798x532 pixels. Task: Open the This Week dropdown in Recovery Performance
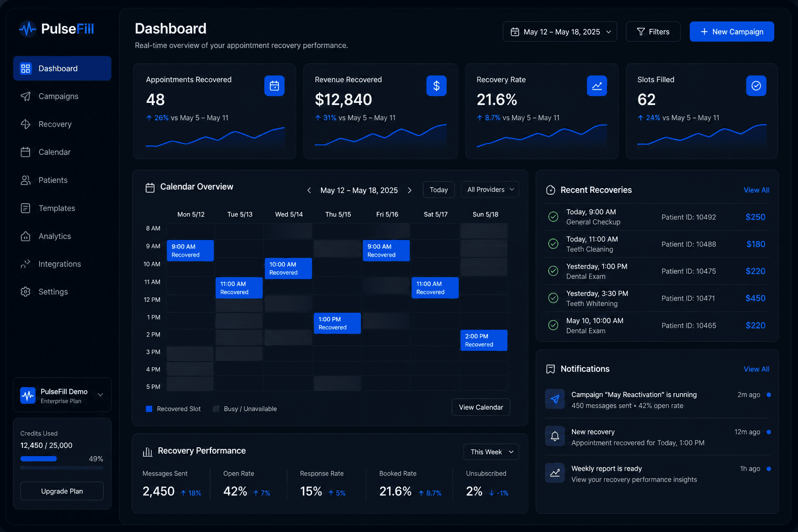(x=491, y=452)
